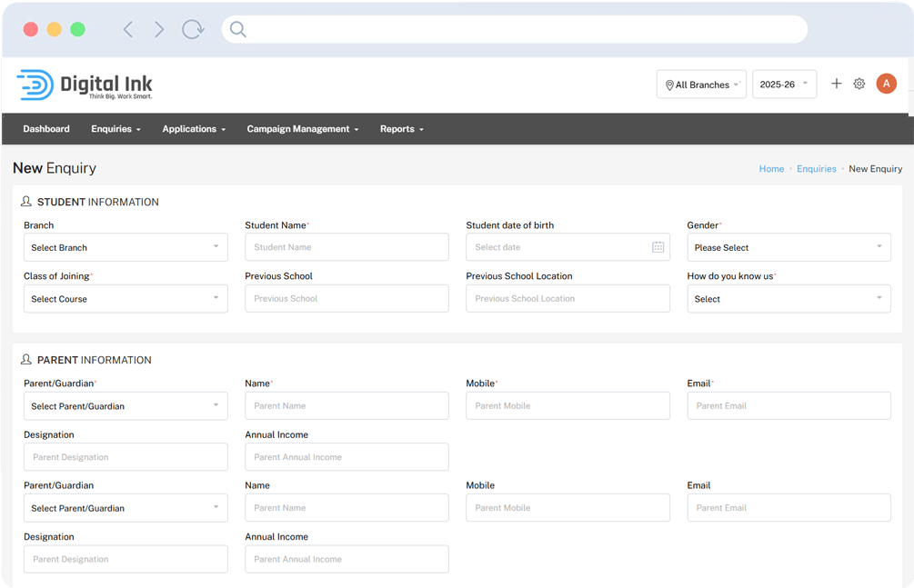Click the Home breadcrumb link

[x=771, y=169]
